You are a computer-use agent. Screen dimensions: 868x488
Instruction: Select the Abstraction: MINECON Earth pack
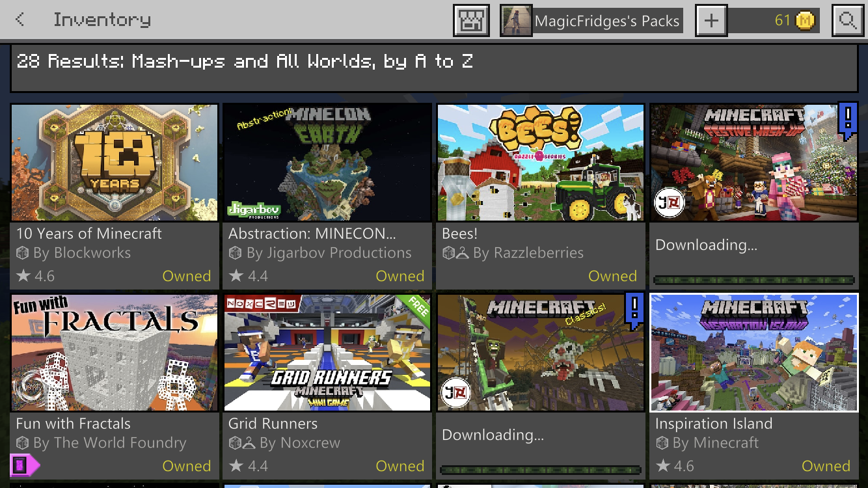[x=327, y=196]
